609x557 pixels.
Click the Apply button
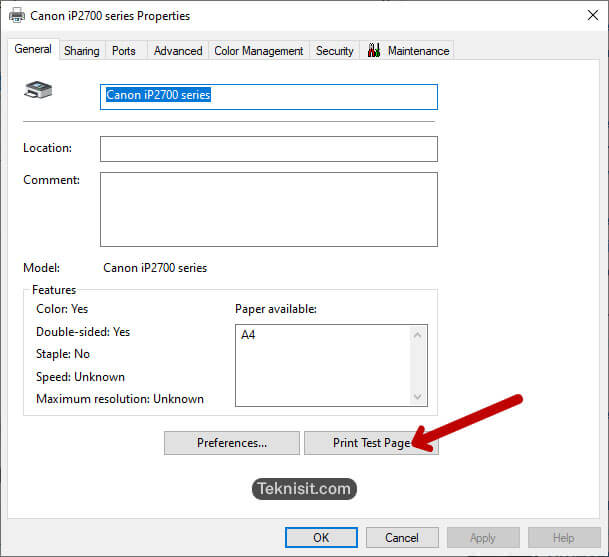[483, 538]
